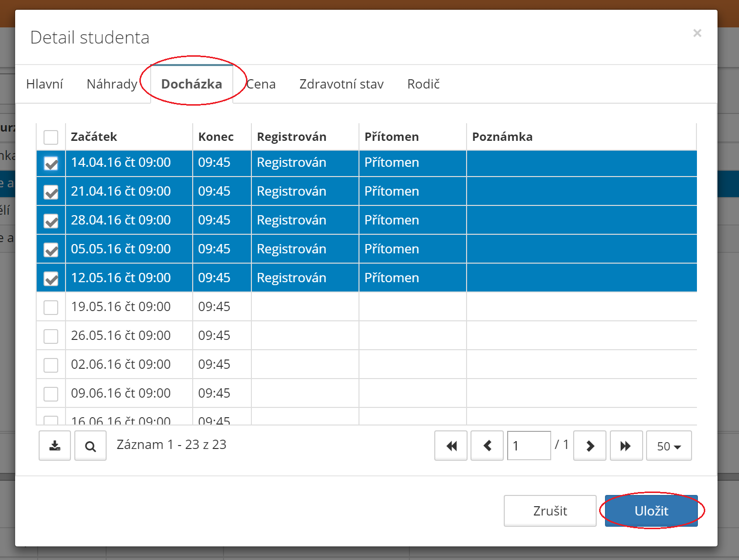Click Registrován cell in 28.04.16 row
The image size is (739, 560).
click(x=305, y=220)
